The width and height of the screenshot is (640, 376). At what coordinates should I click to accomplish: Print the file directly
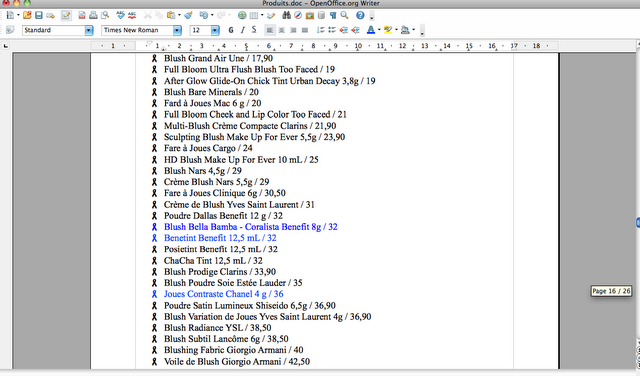[x=93, y=16]
